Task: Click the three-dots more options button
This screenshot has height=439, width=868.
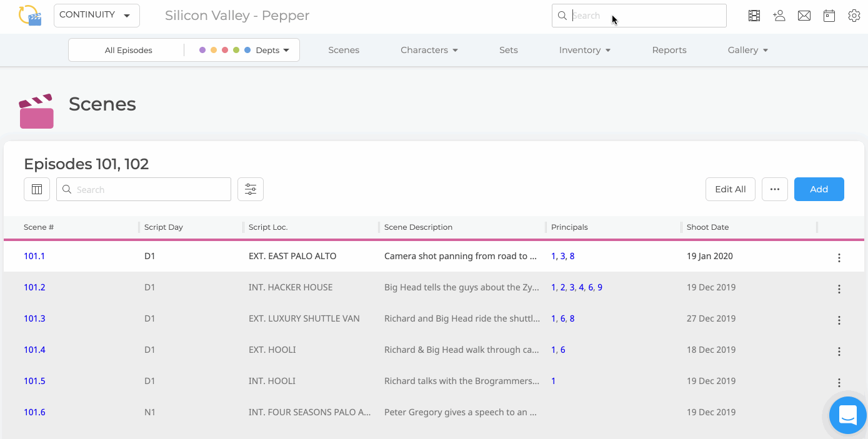Action: click(x=775, y=189)
